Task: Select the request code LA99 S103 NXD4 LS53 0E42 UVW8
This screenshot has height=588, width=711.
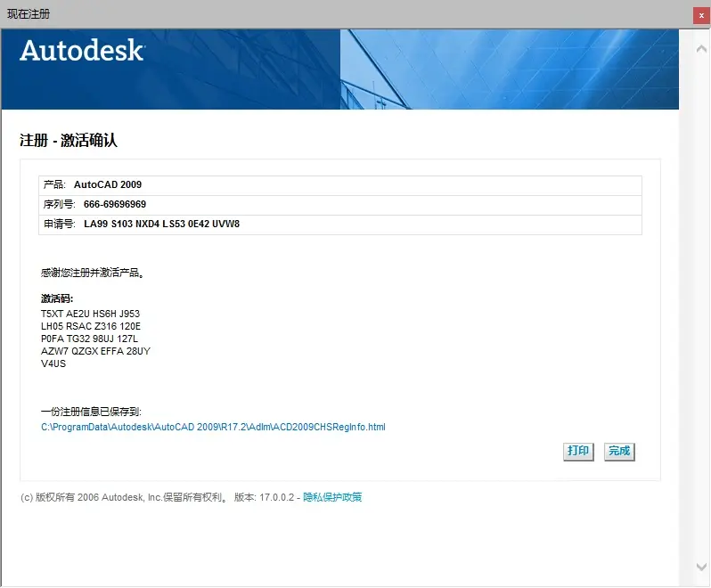Action: coord(161,224)
